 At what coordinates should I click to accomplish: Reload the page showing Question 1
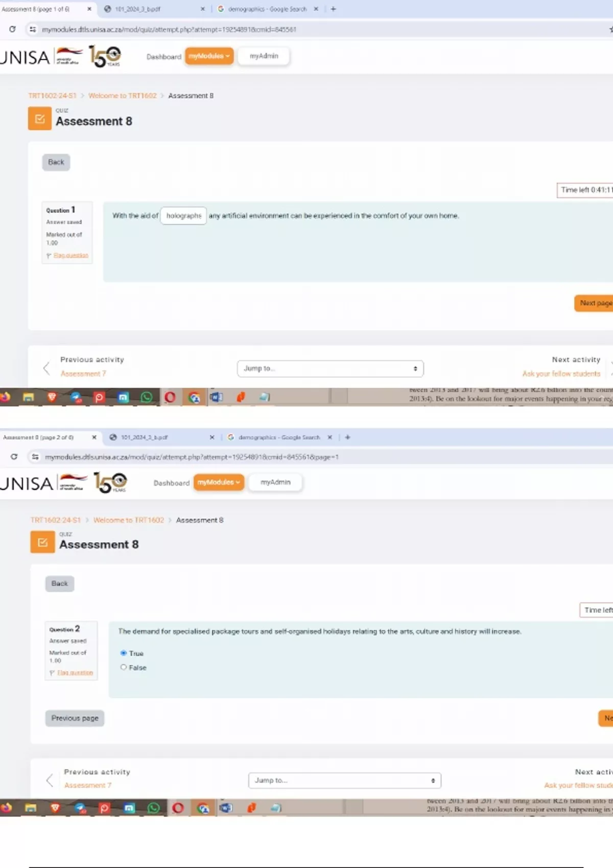pos(12,30)
